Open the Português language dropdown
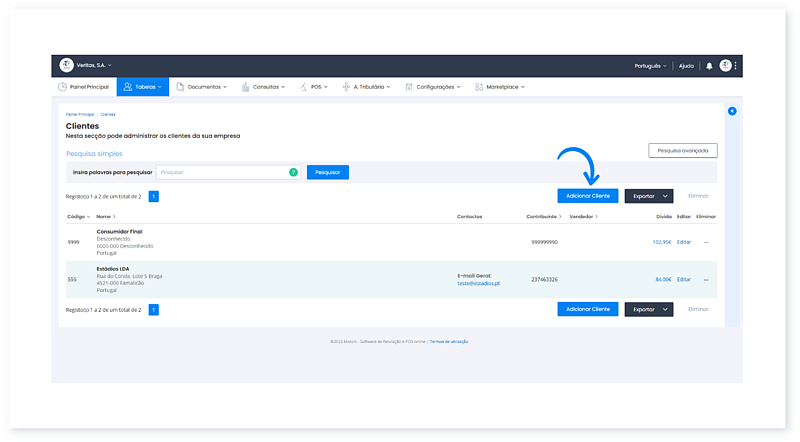The width and height of the screenshot is (800, 442). tap(650, 66)
